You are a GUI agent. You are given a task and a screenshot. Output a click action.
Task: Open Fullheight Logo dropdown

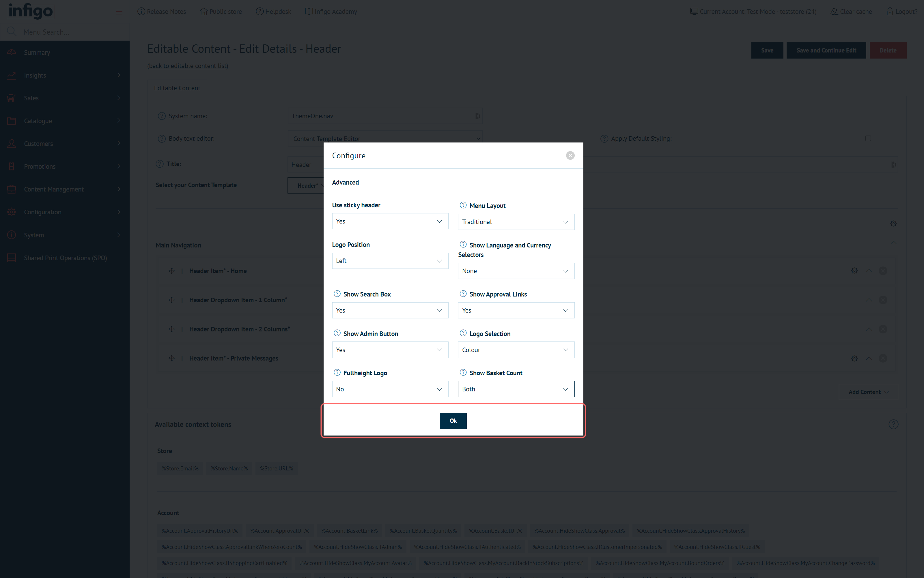390,389
